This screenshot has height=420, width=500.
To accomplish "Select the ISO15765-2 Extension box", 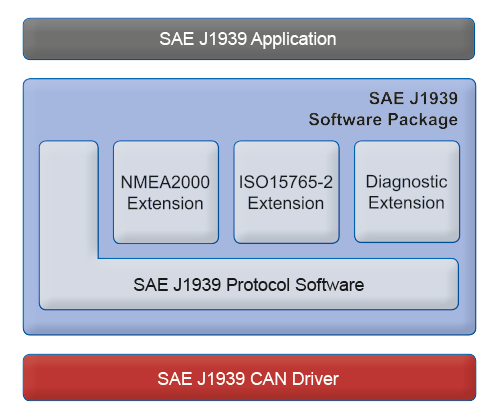I will [287, 192].
